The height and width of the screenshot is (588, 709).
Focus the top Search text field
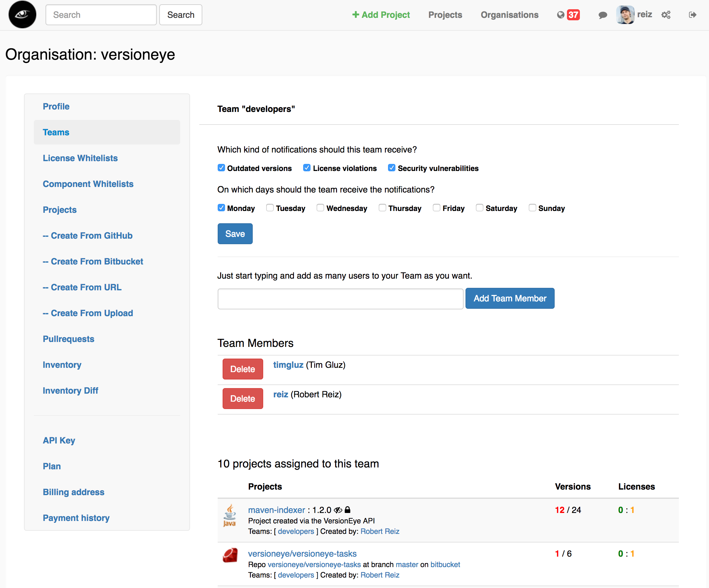click(x=101, y=15)
